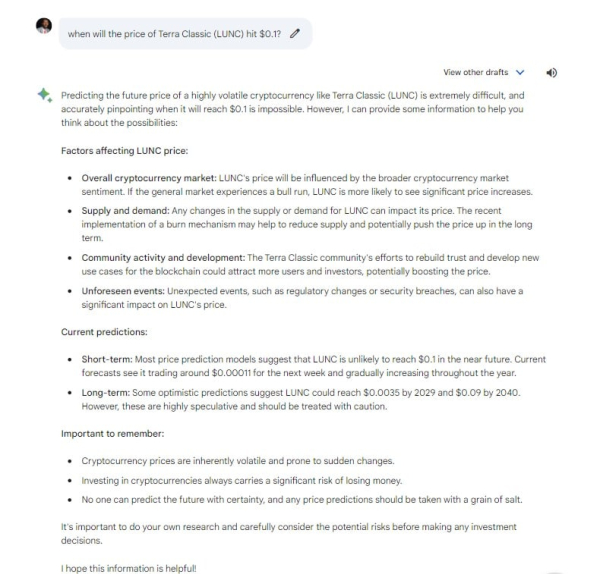
Task: Click the user prompt about LUNC hitting $0.1
Action: pyautogui.click(x=173, y=34)
